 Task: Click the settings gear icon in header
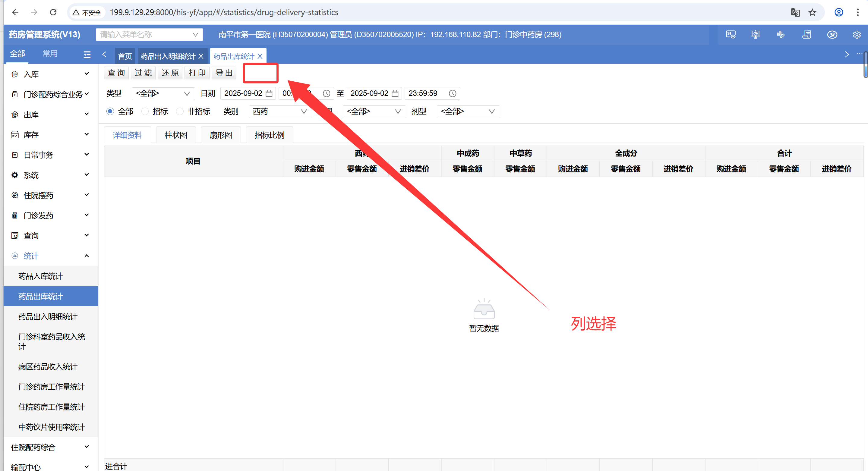856,35
